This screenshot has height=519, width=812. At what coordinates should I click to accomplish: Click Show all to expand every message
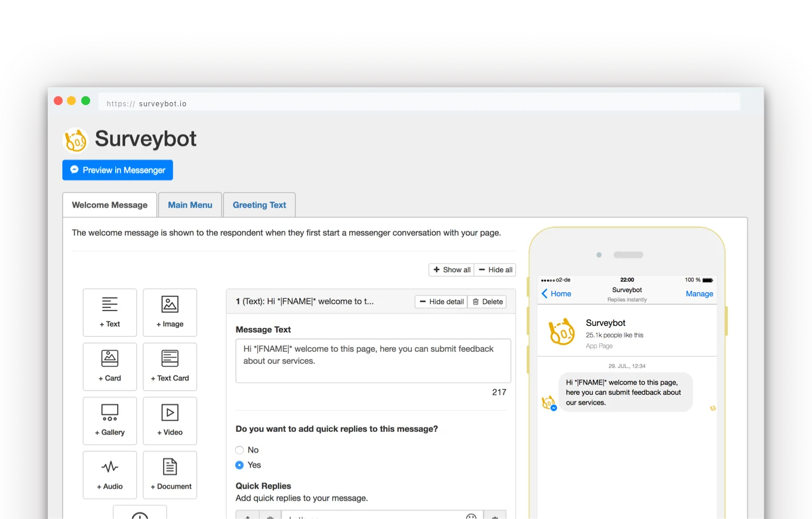(x=451, y=269)
